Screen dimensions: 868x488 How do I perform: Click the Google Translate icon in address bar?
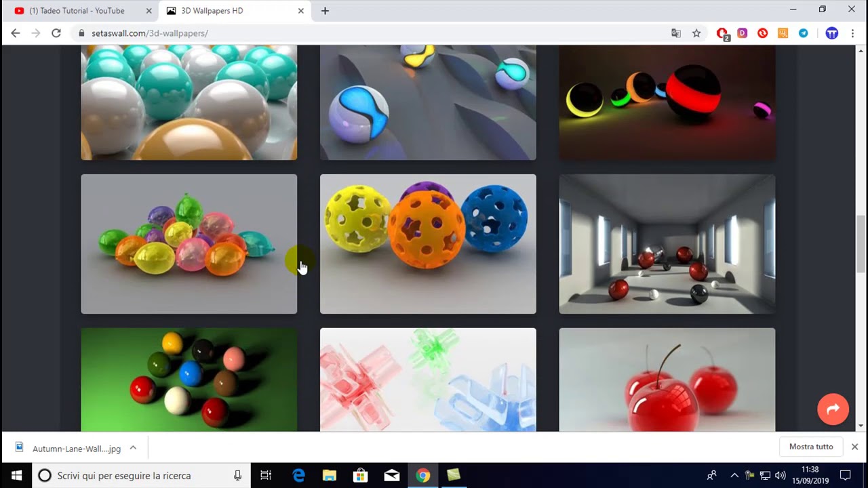pyautogui.click(x=676, y=33)
